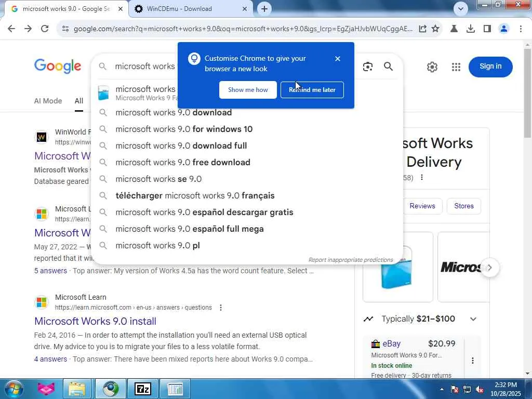Choose suggestion microsoft works 9.0 pl
Screen dimensions: 532x399
click(247, 245)
